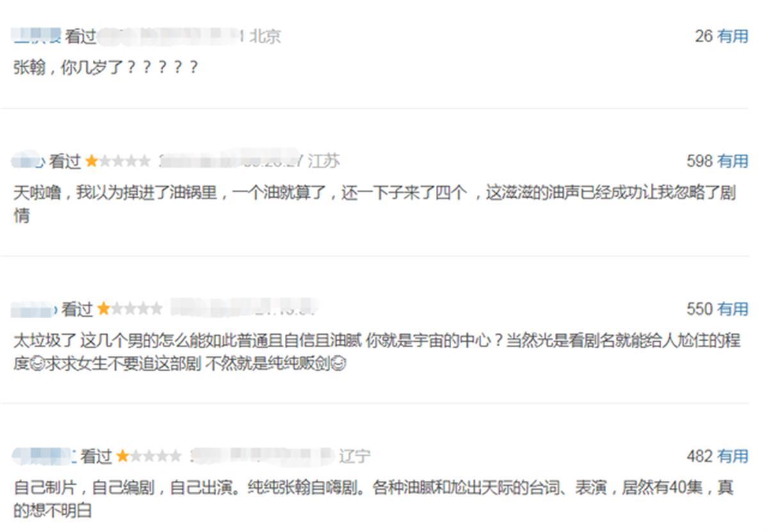This screenshot has height=532, width=768.
Task: Click the 26 useful count
Action: click(x=703, y=36)
